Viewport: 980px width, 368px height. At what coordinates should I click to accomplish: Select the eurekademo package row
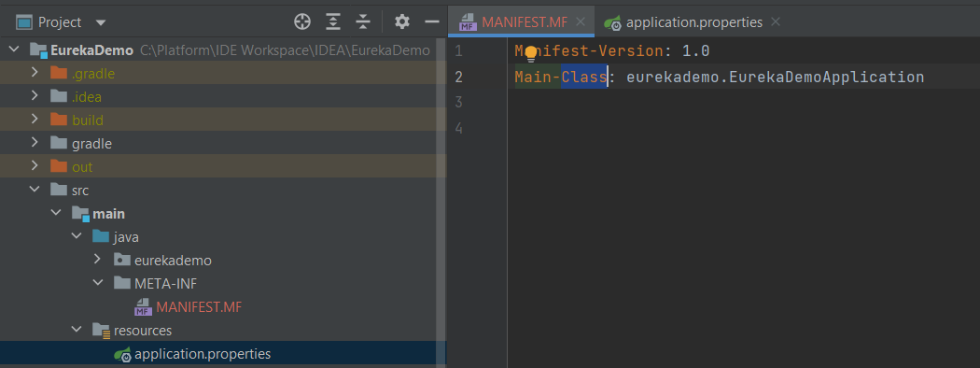(223, 260)
